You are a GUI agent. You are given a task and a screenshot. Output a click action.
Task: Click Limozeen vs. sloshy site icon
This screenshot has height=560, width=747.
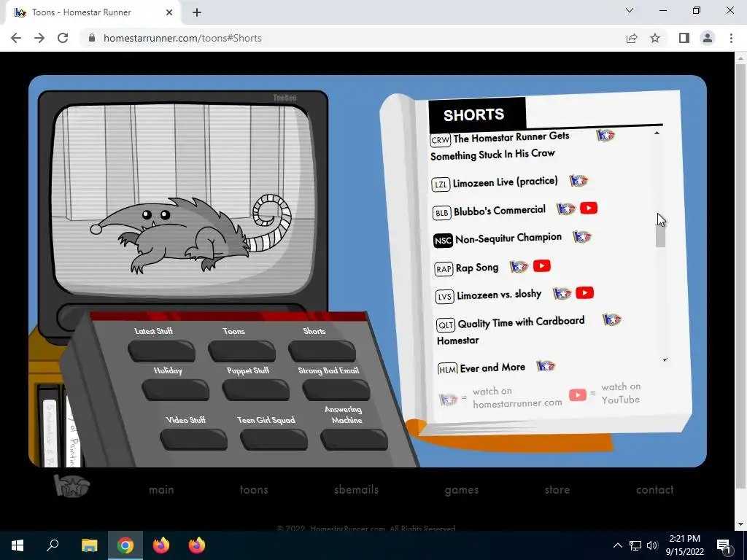tap(562, 293)
